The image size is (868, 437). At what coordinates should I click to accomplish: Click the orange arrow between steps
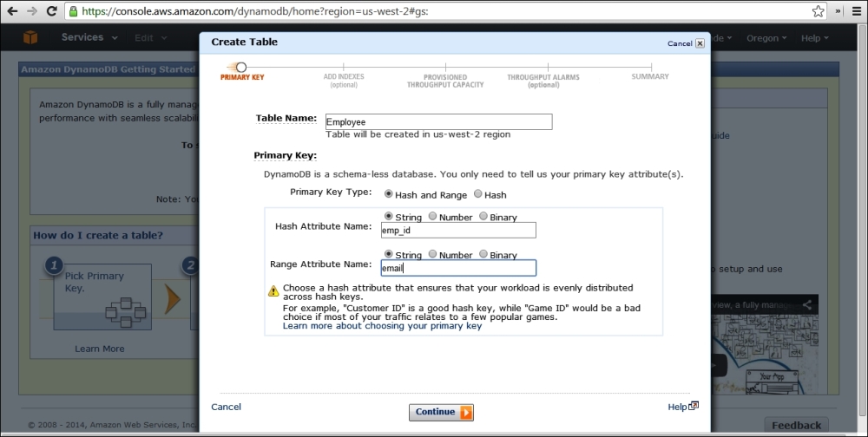173,300
